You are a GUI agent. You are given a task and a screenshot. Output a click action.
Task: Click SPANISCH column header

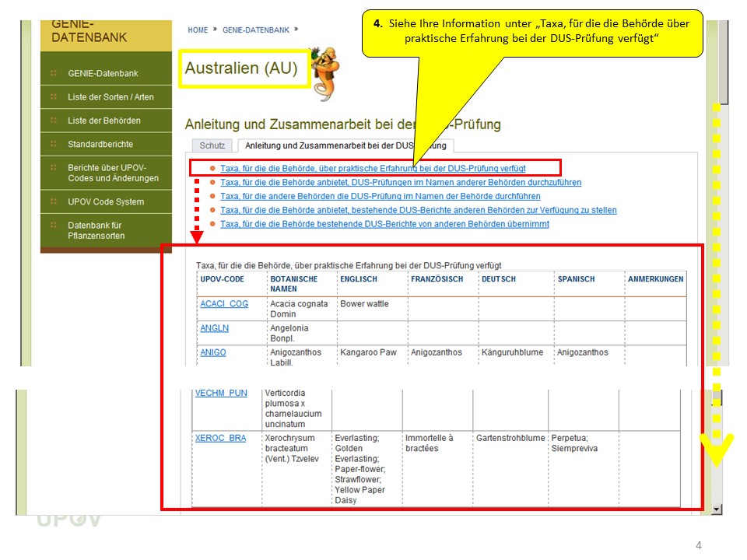(x=577, y=279)
